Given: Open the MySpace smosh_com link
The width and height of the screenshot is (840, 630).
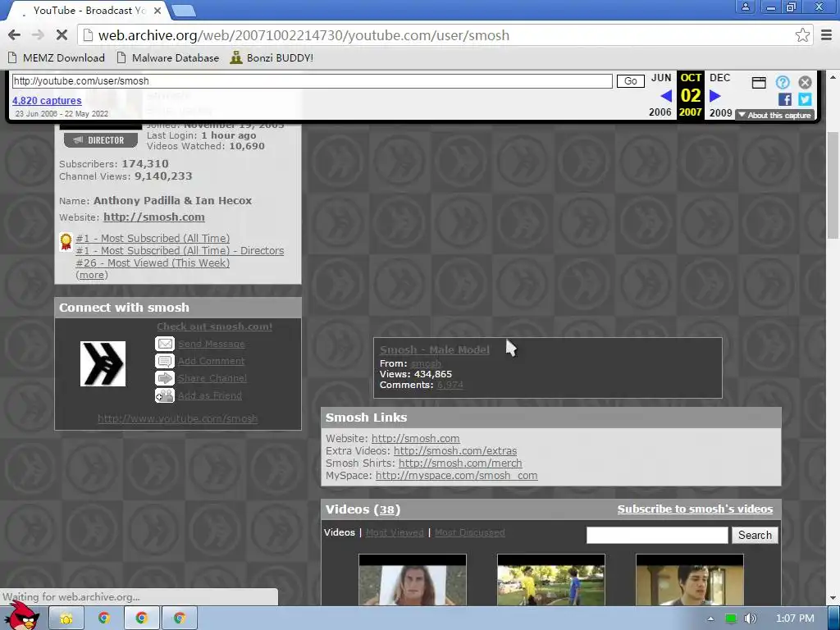Looking at the screenshot, I should click(456, 476).
